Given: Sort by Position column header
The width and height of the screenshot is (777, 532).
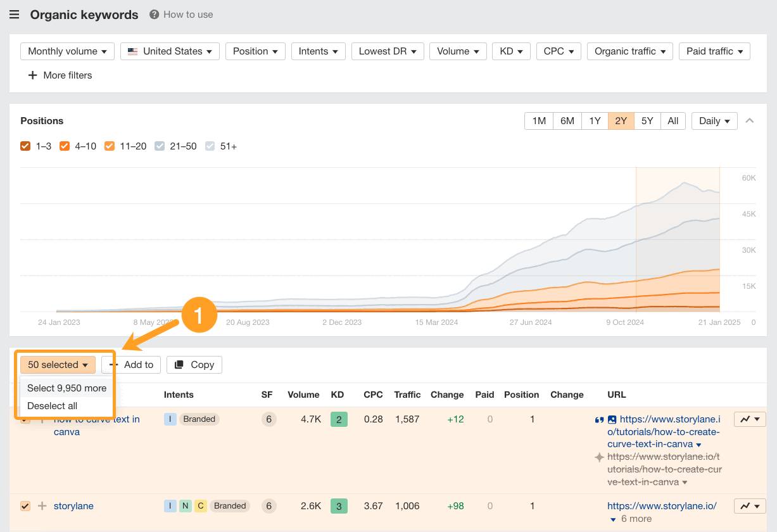Looking at the screenshot, I should tap(521, 395).
